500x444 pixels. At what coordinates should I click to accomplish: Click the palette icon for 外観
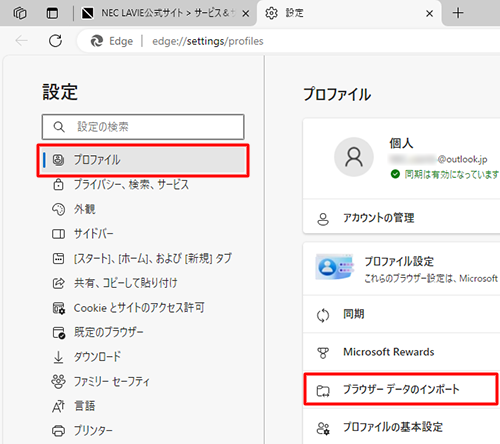point(58,209)
